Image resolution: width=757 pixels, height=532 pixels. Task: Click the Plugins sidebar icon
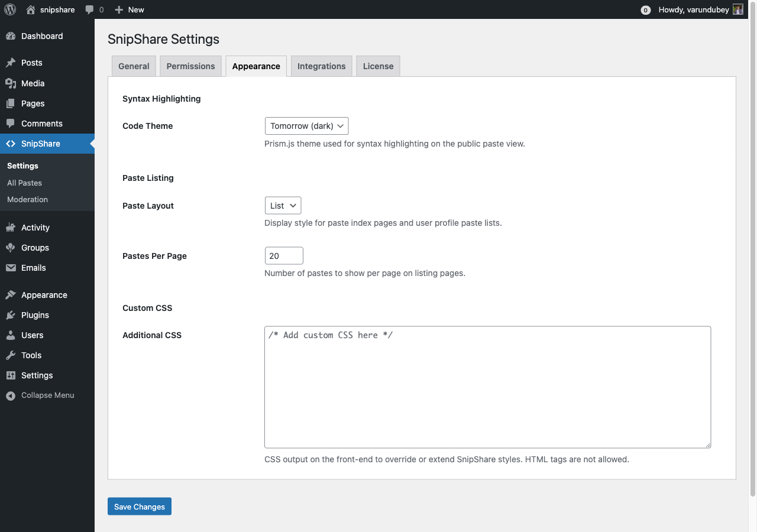(x=12, y=315)
